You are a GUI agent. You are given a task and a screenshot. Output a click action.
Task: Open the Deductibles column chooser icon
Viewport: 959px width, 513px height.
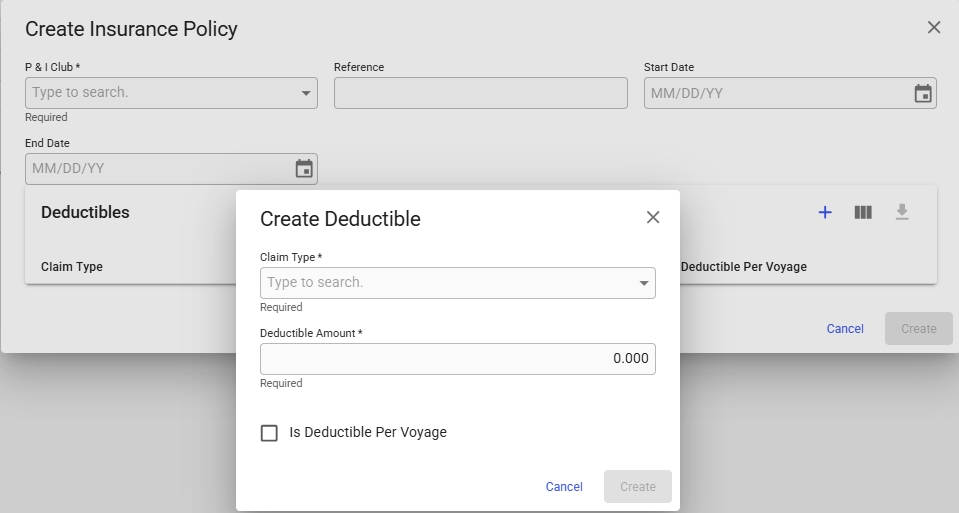(x=863, y=212)
